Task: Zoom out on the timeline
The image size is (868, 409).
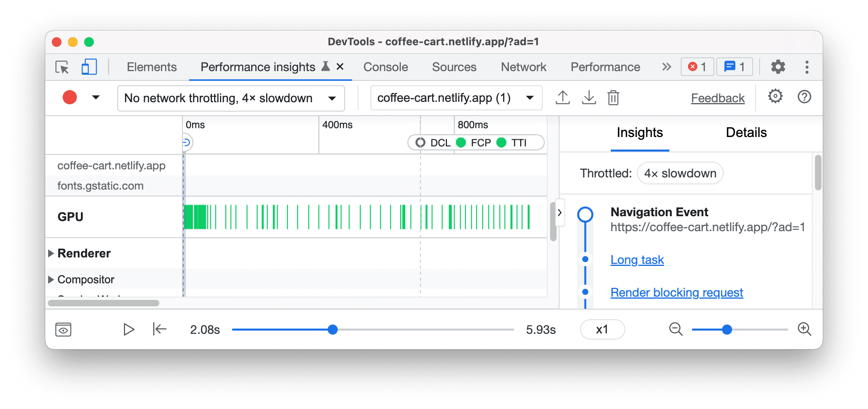Action: click(675, 329)
